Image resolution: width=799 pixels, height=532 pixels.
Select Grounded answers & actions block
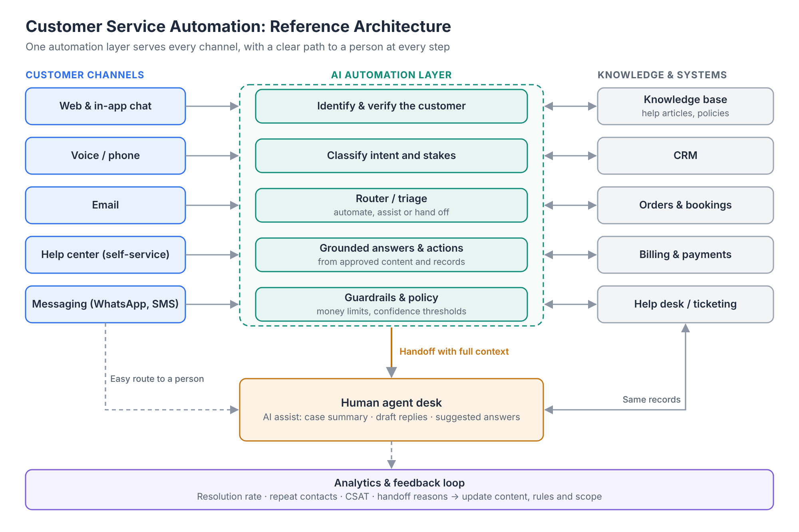pyautogui.click(x=392, y=255)
